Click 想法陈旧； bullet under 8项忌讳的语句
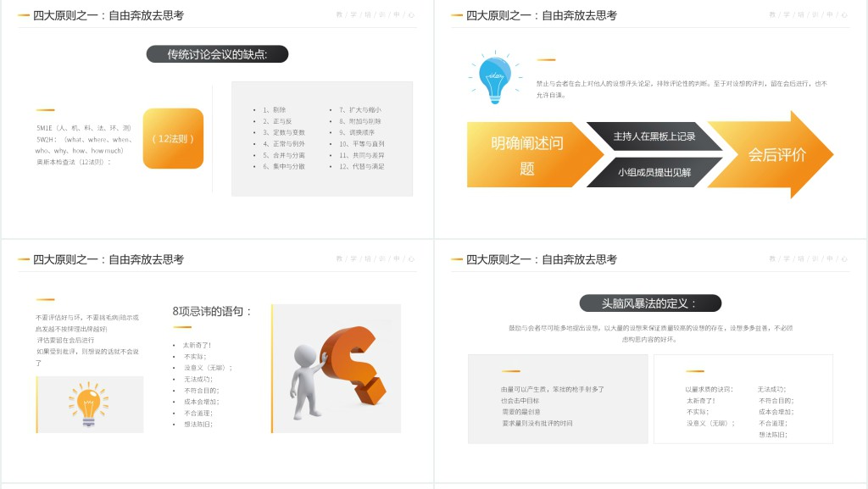Screen dimensions: 868x489 click(x=198, y=425)
